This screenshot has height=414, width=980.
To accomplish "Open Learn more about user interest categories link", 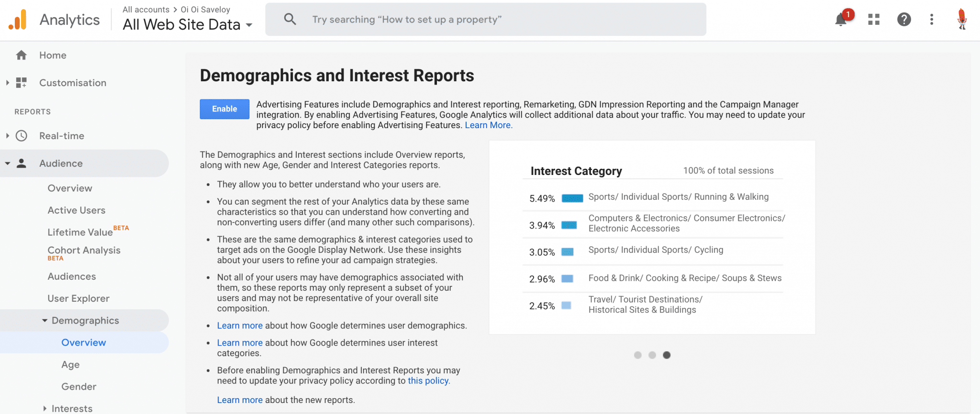I will (x=240, y=343).
